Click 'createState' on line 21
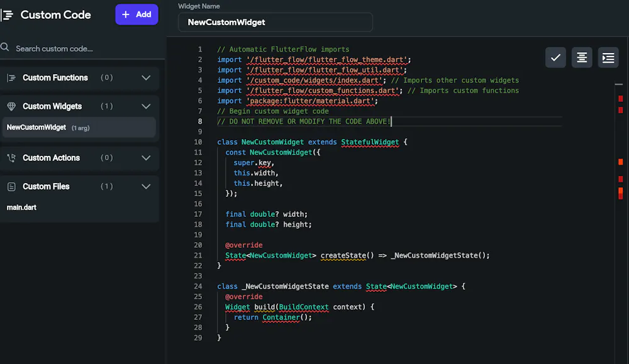 (343, 255)
